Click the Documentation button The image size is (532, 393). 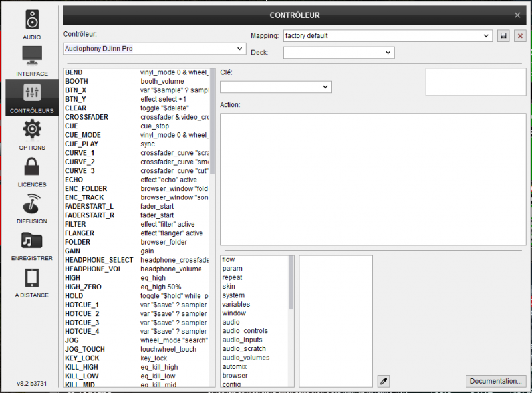coord(495,381)
